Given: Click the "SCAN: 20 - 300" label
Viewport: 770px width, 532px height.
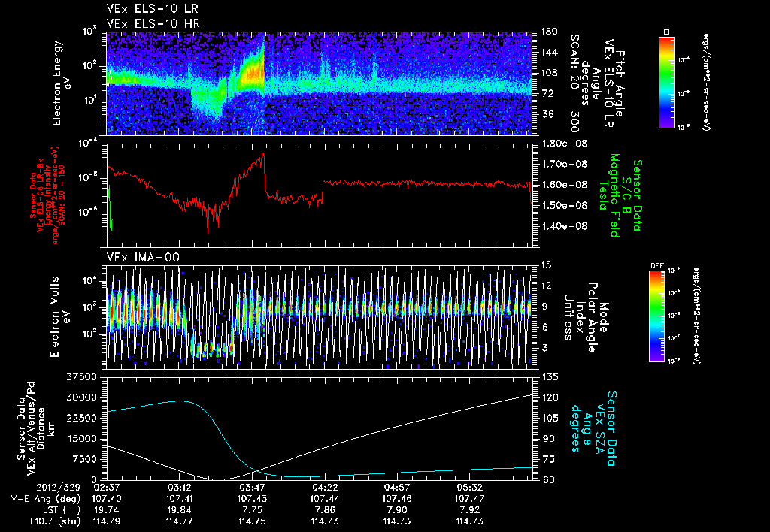Looking at the screenshot, I should pyautogui.click(x=574, y=83).
